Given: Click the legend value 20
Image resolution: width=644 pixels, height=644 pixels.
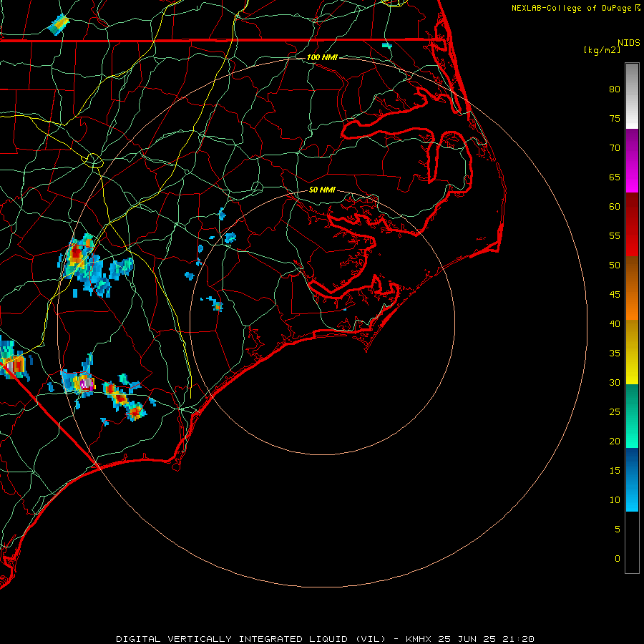Looking at the screenshot, I should pyautogui.click(x=615, y=441).
